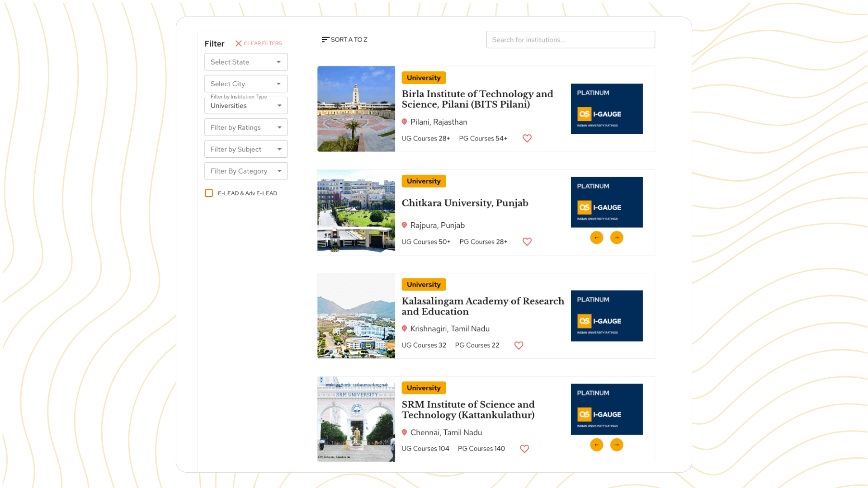
Task: Change the Universities institution type dropdown
Action: [246, 106]
